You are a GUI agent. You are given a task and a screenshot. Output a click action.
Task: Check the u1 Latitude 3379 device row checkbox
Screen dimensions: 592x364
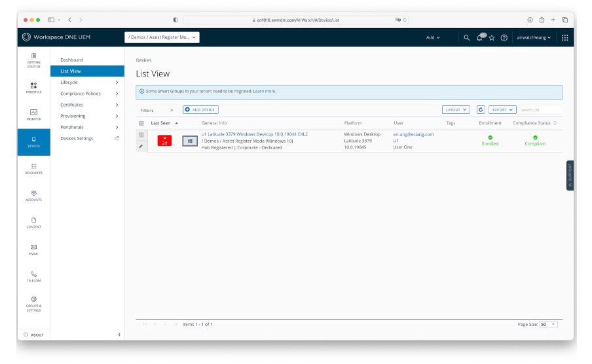(x=141, y=135)
